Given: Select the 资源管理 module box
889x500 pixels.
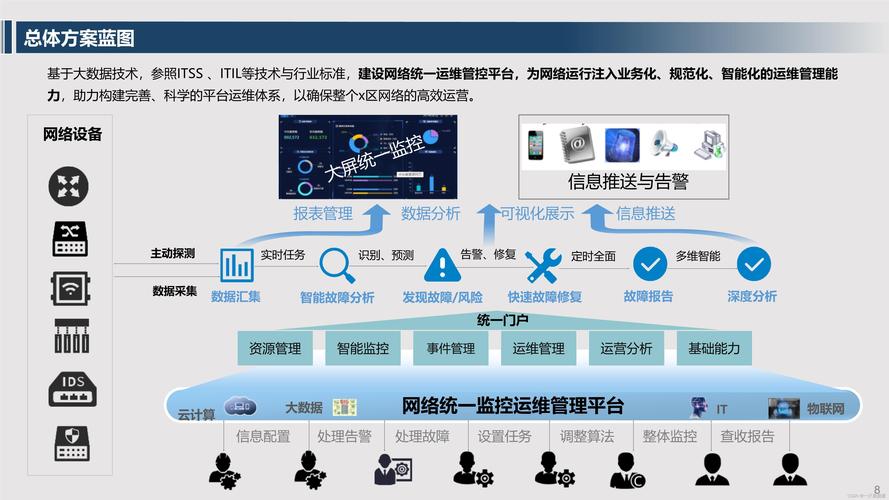Looking at the screenshot, I should coord(275,348).
